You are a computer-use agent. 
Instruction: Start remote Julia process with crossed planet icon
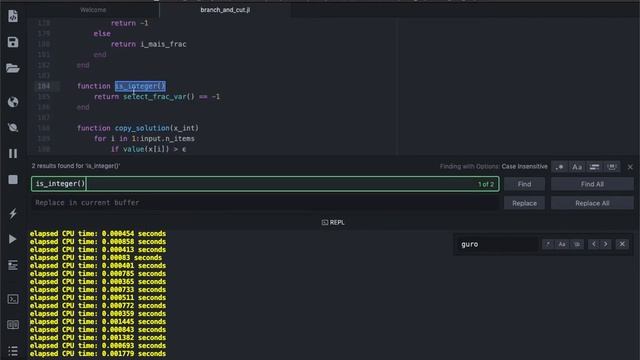[13, 127]
